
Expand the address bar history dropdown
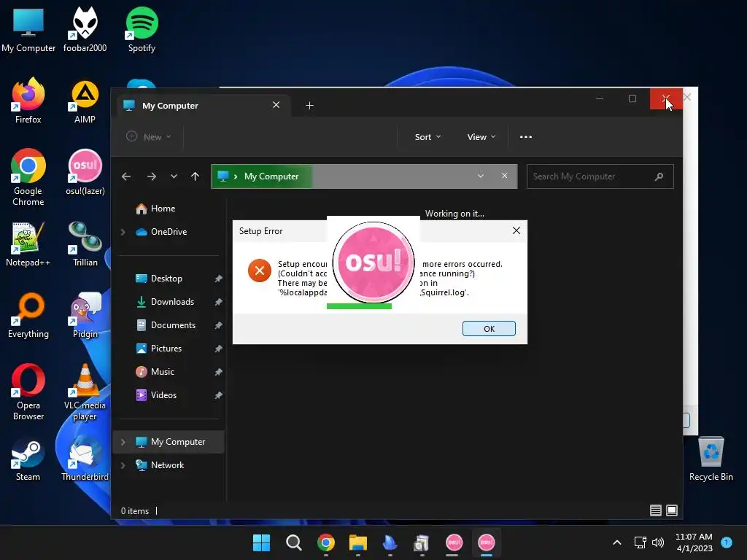[x=481, y=176]
